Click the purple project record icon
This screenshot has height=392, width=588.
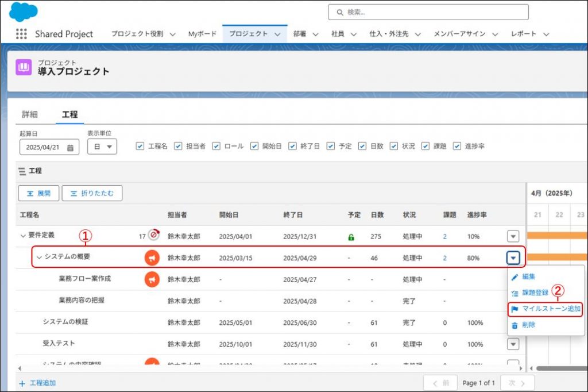24,68
